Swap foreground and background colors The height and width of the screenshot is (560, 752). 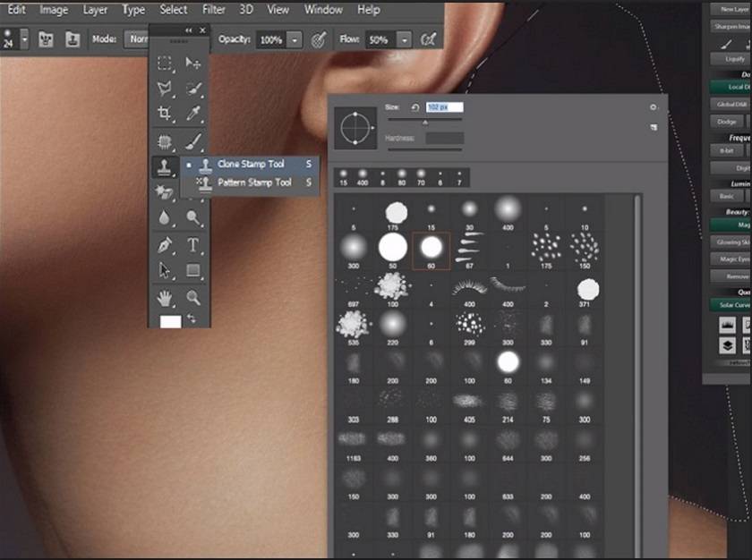coord(191,318)
